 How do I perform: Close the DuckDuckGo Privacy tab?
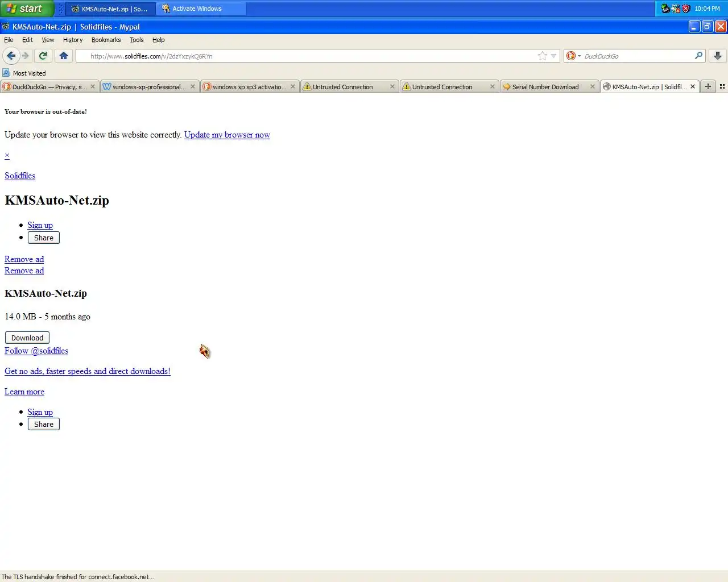(93, 86)
